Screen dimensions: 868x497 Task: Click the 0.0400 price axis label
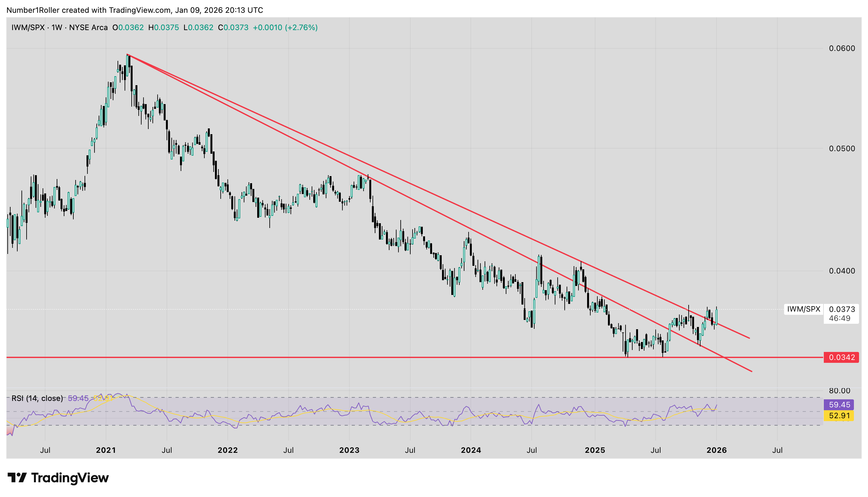tap(842, 271)
